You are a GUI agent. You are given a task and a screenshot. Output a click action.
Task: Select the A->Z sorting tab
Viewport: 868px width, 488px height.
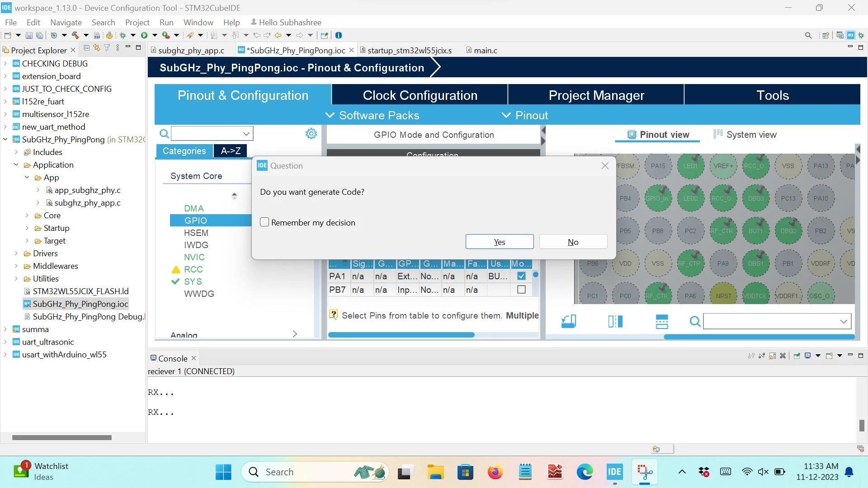[x=231, y=151]
